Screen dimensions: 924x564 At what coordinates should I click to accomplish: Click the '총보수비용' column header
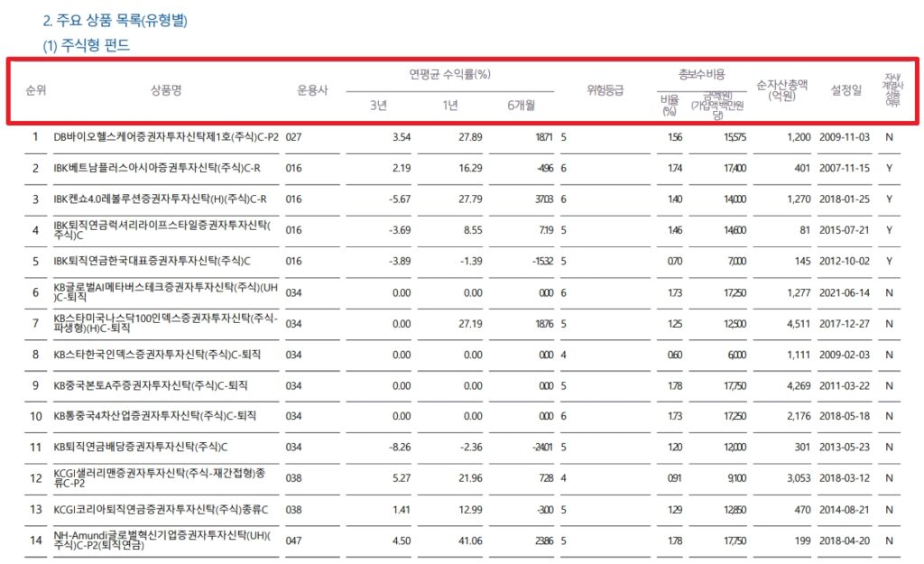tap(700, 74)
